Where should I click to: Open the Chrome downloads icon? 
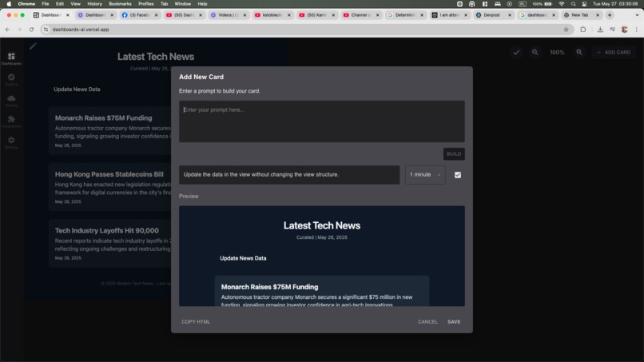coord(600,30)
